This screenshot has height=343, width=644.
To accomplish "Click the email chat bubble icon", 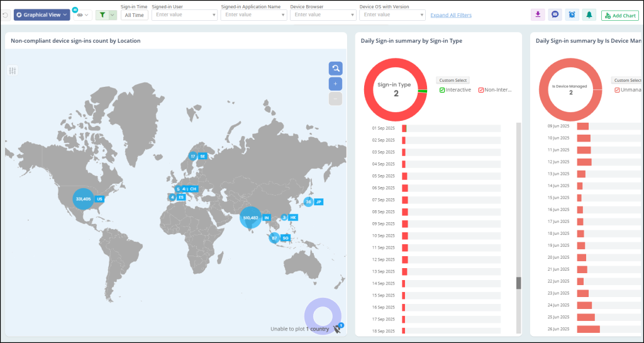I will pyautogui.click(x=555, y=14).
